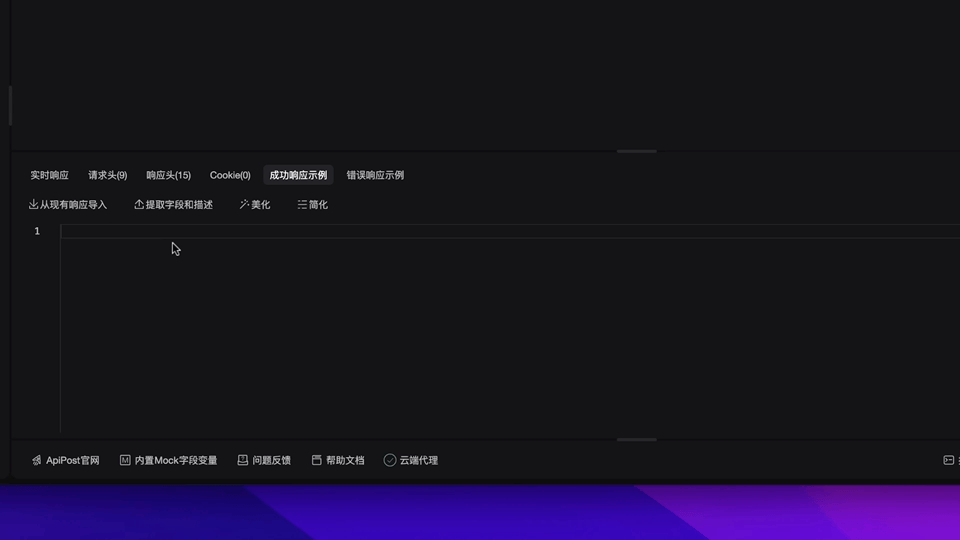Viewport: 960px width, 540px height.
Task: Switch to the 错误响应示例 tab
Action: coord(375,175)
